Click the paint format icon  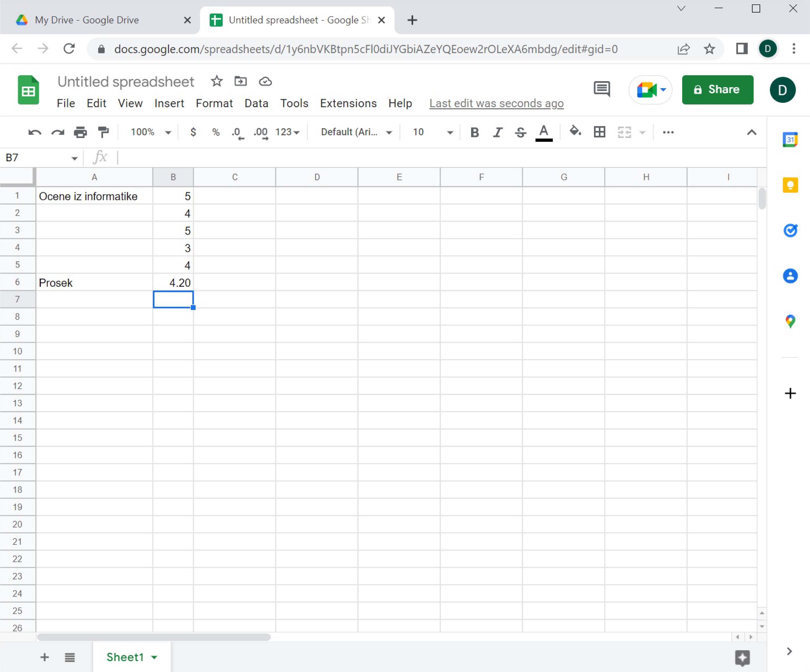click(103, 132)
